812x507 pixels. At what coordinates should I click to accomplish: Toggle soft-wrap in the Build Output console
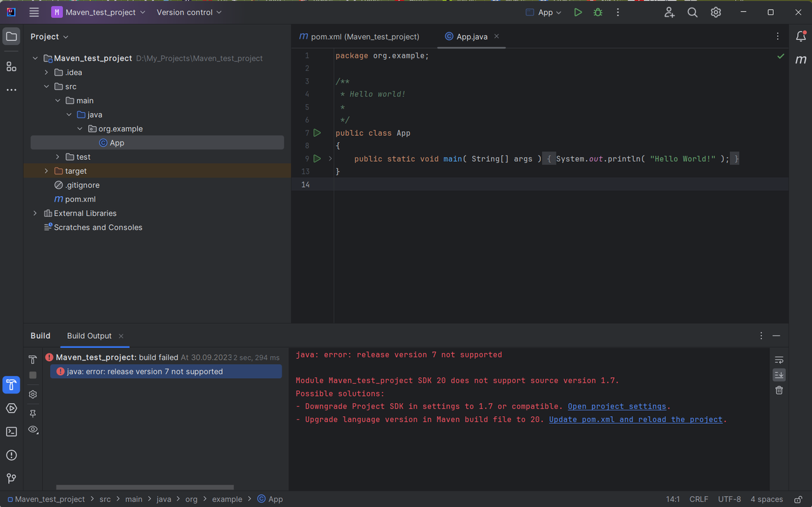(x=779, y=360)
